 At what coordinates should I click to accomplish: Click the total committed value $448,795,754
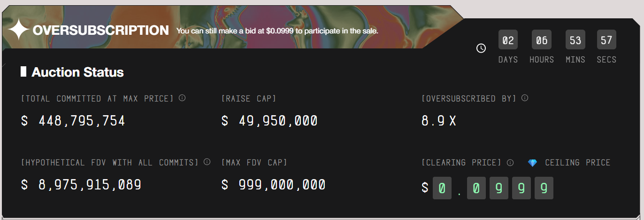coord(73,121)
